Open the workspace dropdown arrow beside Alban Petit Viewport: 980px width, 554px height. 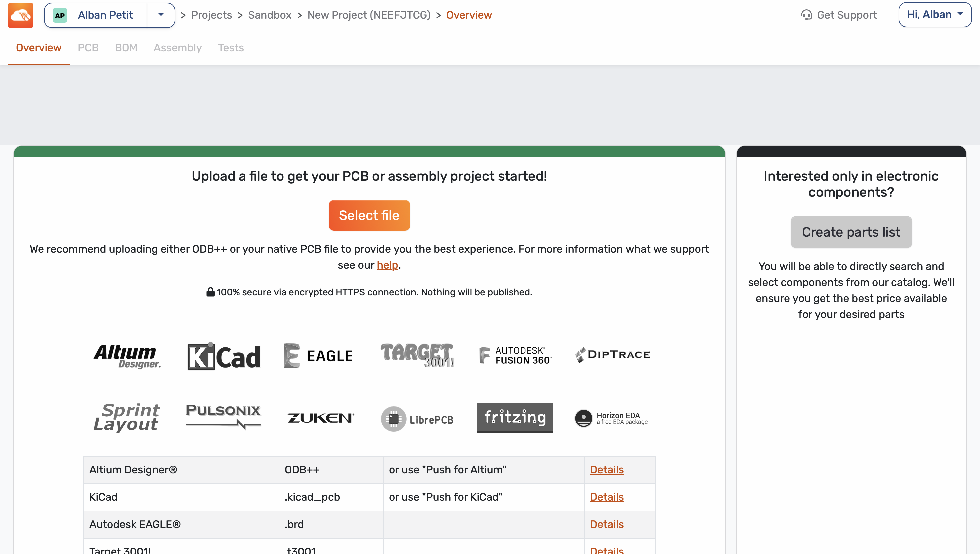click(x=161, y=15)
